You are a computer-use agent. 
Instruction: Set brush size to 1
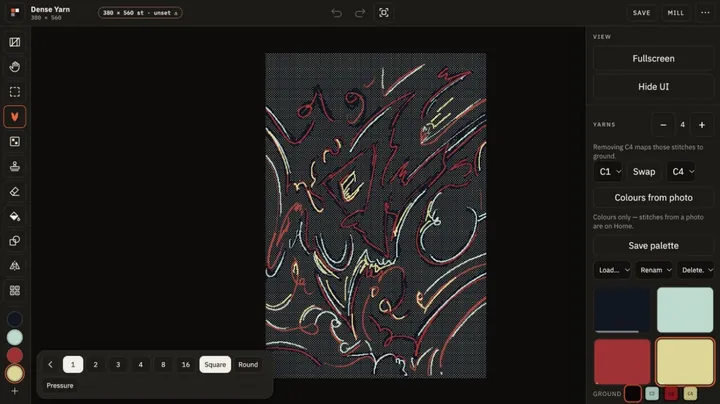click(x=73, y=365)
